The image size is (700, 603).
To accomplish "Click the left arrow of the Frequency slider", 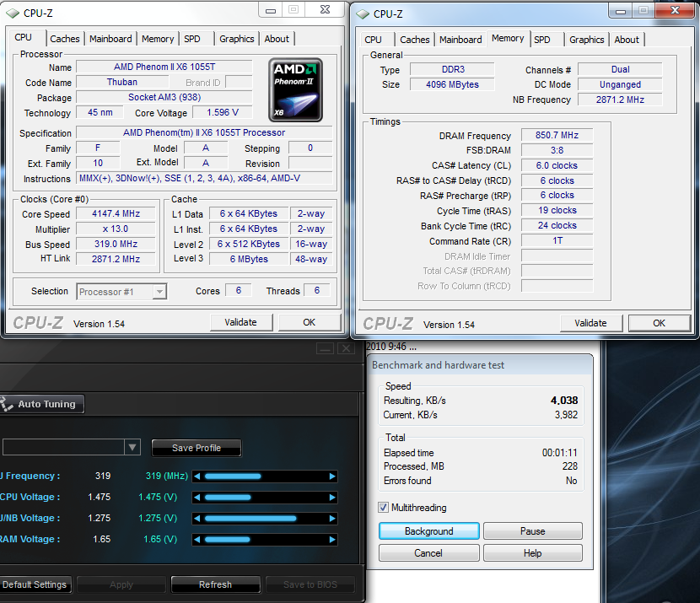I will coord(197,476).
